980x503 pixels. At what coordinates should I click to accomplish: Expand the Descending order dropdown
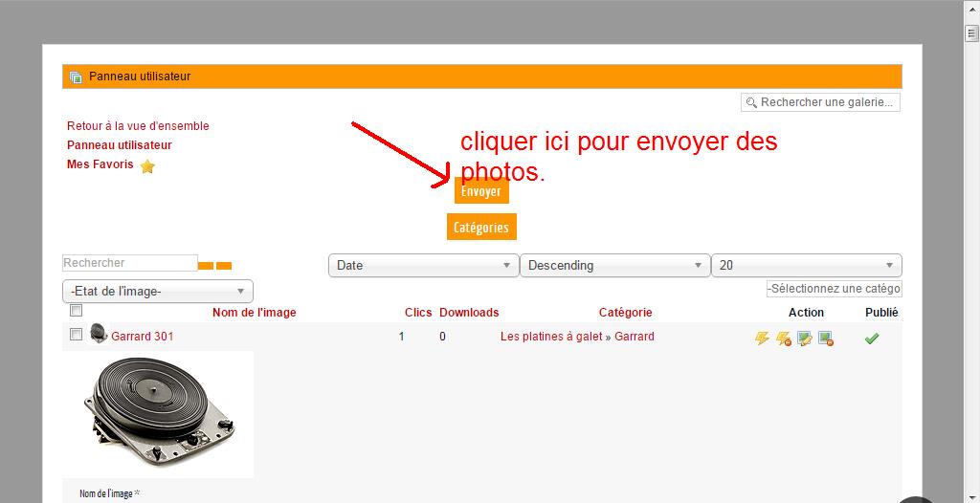[614, 265]
